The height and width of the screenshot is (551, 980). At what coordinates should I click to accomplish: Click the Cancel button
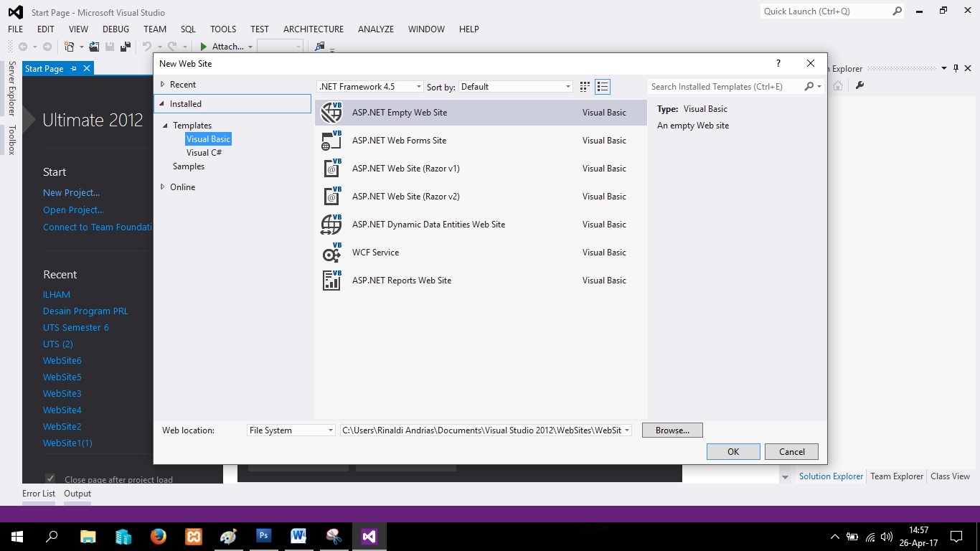click(x=792, y=452)
